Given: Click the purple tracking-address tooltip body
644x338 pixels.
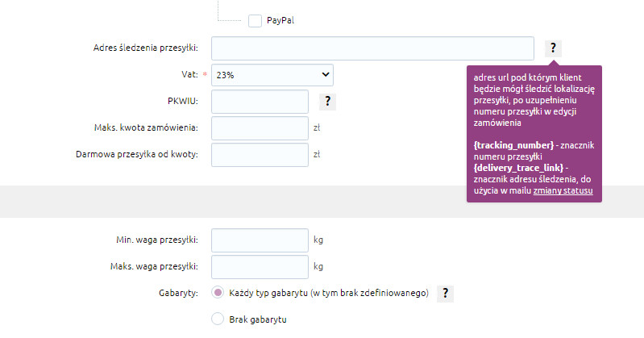Looking at the screenshot, I should click(534, 134).
